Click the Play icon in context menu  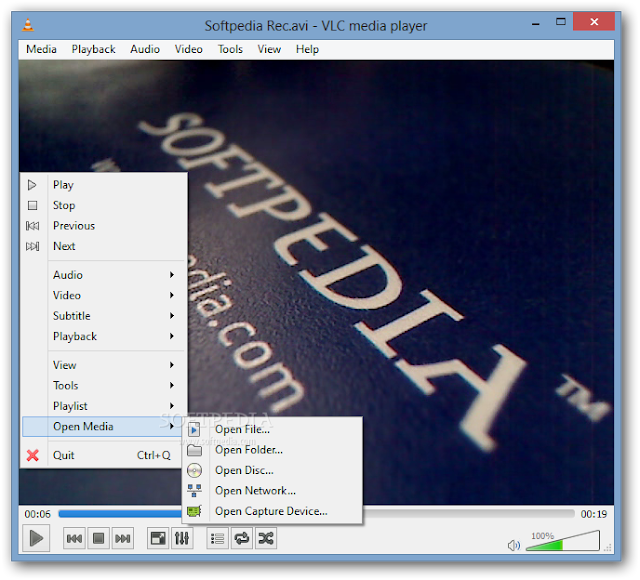click(32, 185)
